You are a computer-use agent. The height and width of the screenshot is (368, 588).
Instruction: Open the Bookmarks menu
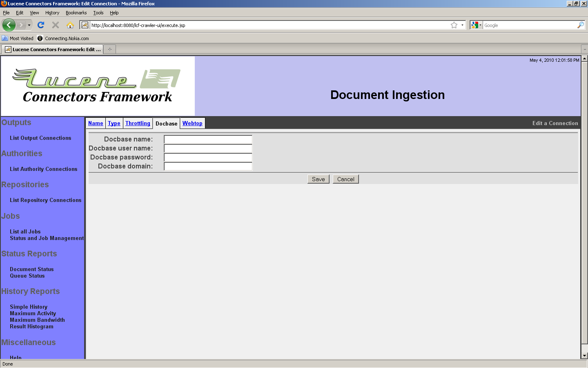pyautogui.click(x=76, y=13)
